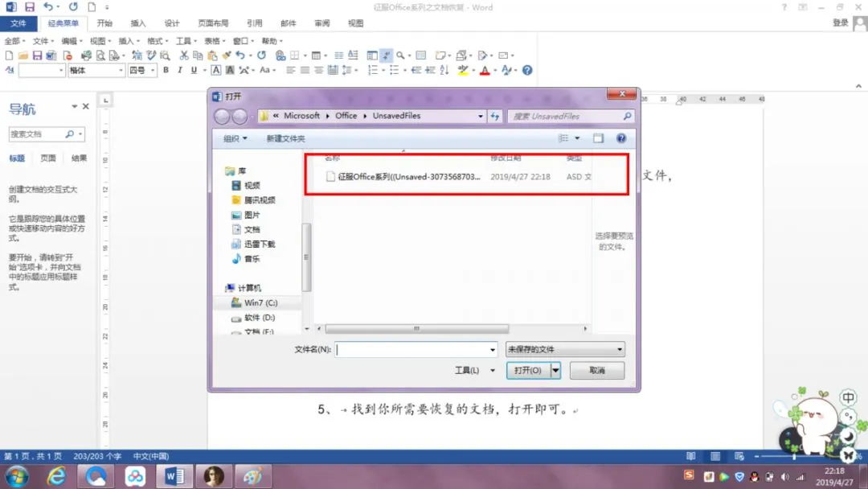This screenshot has width=868, height=489.
Task: Toggle Bold formatting
Action: pos(166,70)
